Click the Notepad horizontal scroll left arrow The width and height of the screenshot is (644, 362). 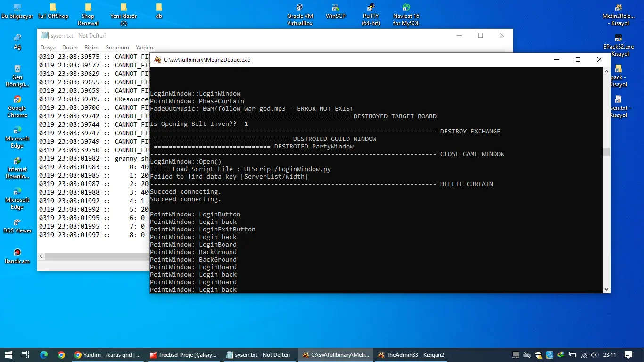41,256
